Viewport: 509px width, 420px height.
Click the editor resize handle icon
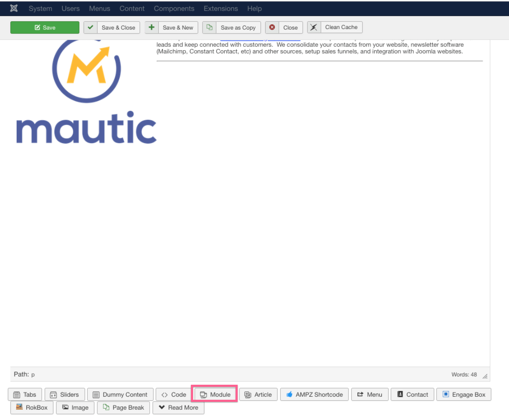485,376
